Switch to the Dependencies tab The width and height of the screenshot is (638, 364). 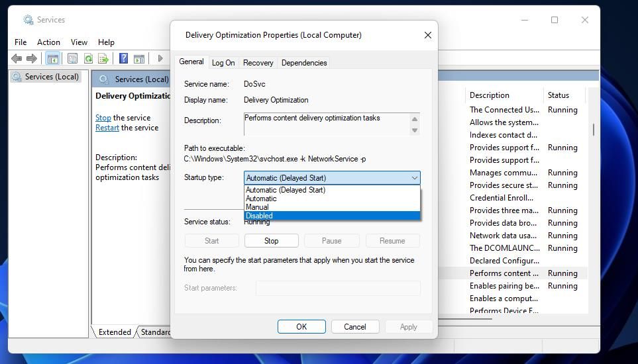click(304, 63)
